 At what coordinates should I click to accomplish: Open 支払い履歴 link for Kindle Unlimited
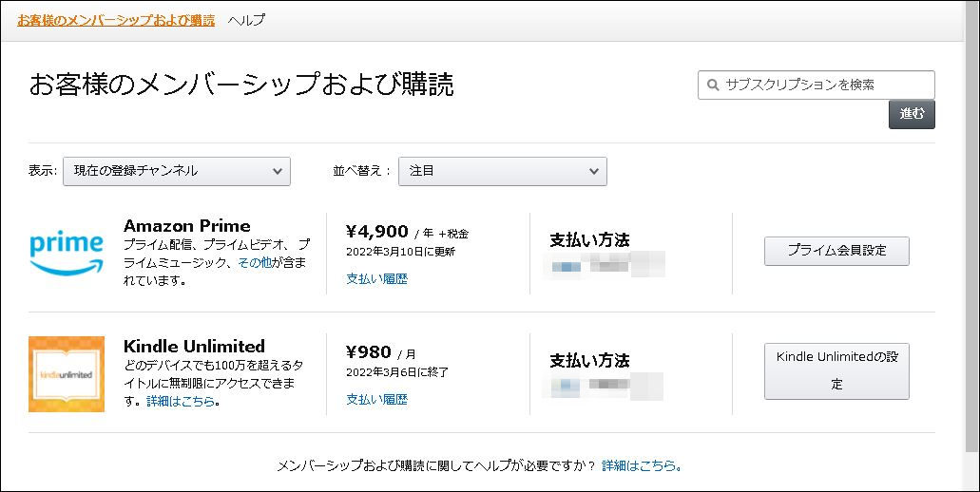tap(376, 399)
